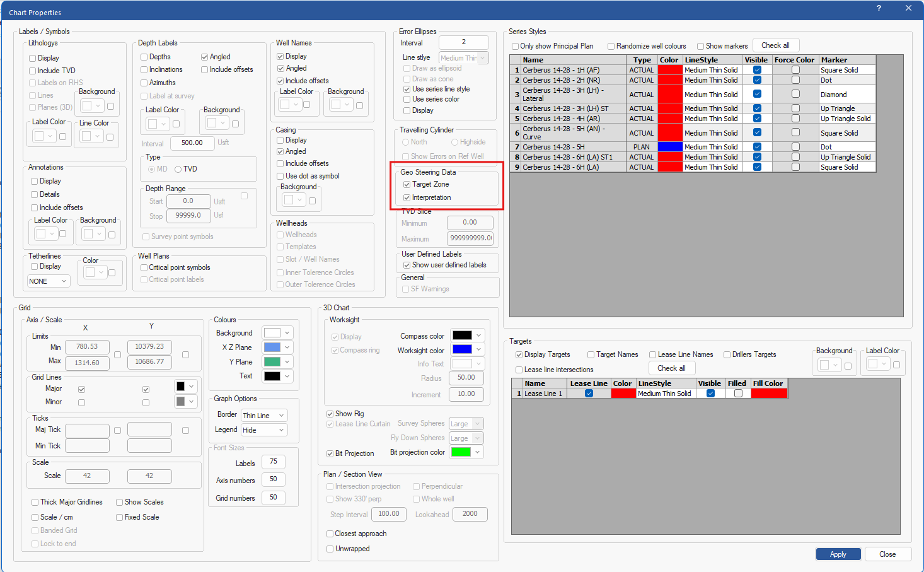Enable Closest approach checkbox

click(x=330, y=534)
